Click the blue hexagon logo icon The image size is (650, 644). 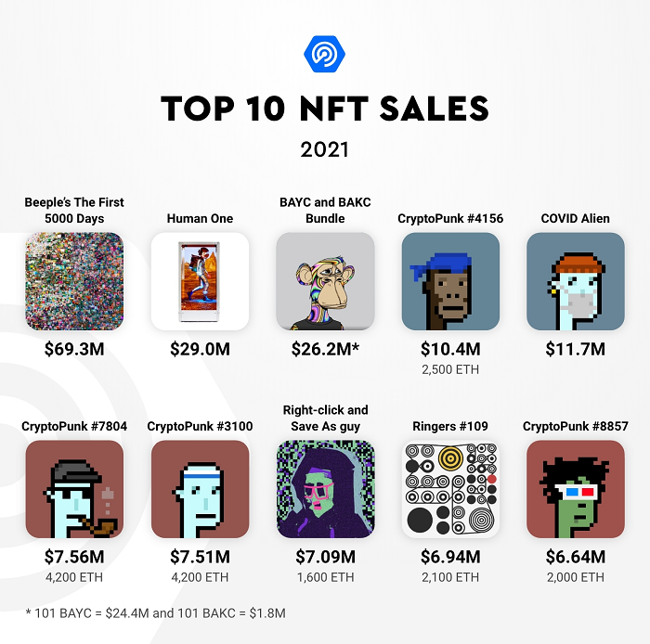325,54
